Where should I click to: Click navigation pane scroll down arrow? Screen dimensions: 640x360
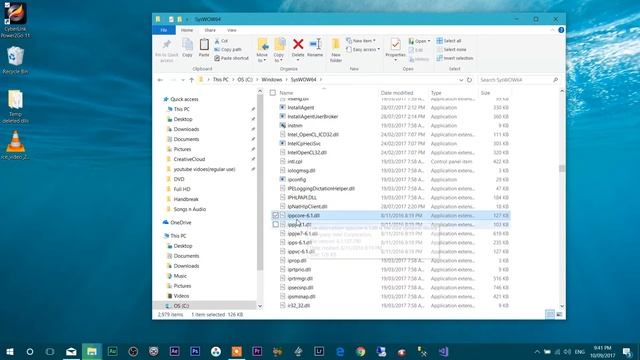point(260,306)
